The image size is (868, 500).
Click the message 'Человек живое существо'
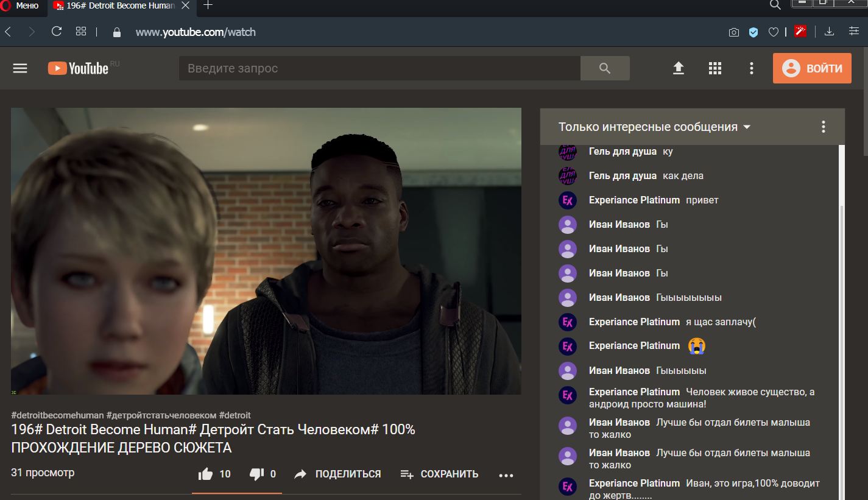[x=702, y=398]
